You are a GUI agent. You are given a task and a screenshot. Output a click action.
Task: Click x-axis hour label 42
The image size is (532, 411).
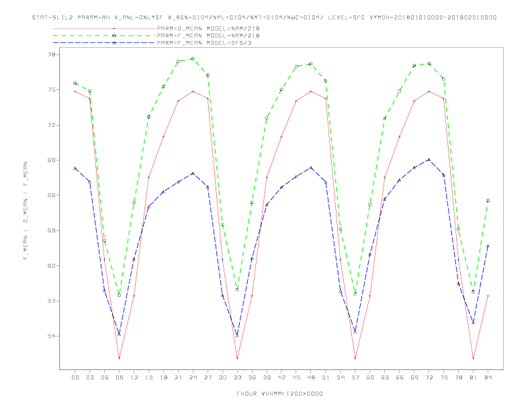pyautogui.click(x=281, y=377)
